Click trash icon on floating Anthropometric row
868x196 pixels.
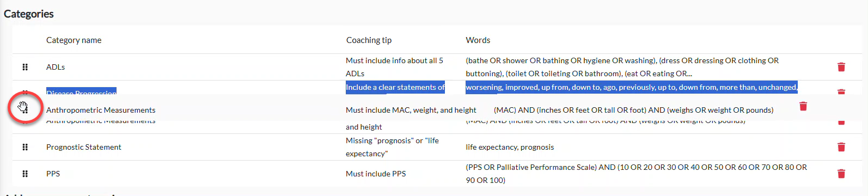803,106
